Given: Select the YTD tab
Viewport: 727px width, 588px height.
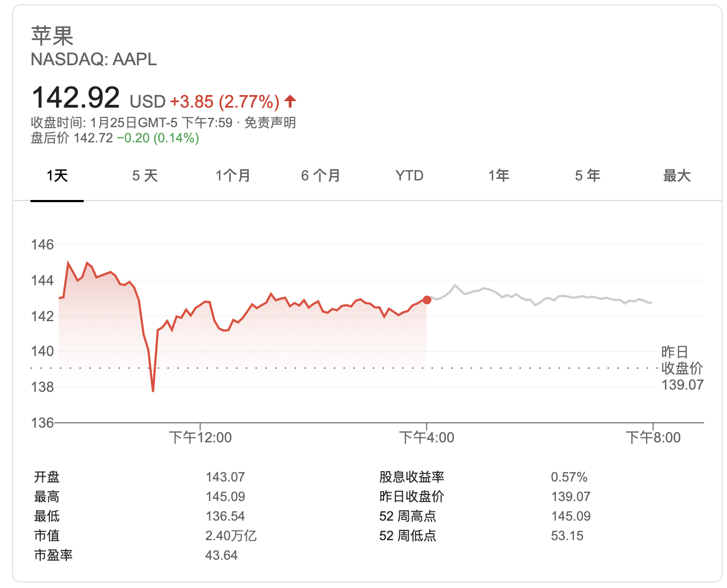Looking at the screenshot, I should point(409,176).
